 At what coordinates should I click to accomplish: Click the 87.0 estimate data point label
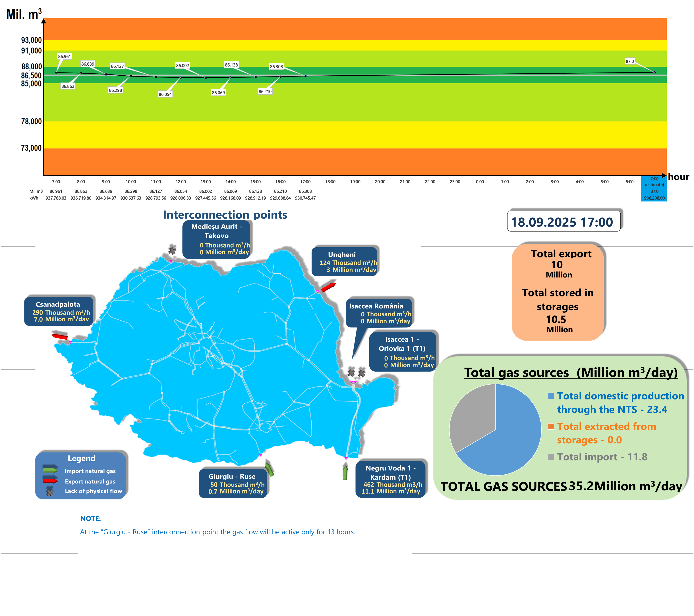[629, 61]
